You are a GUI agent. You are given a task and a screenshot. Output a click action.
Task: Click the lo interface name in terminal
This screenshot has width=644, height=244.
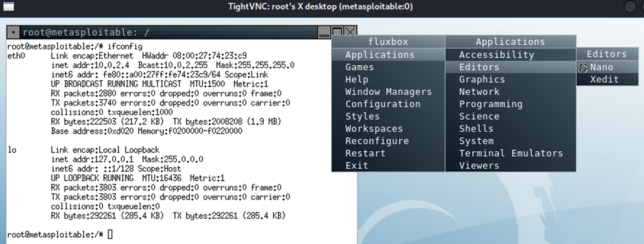point(12,150)
